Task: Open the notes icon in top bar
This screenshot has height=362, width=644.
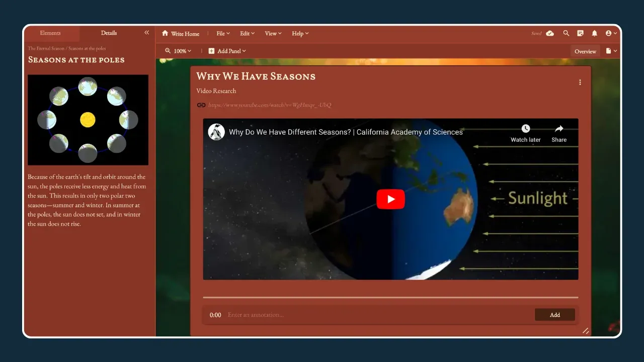Action: click(x=580, y=33)
